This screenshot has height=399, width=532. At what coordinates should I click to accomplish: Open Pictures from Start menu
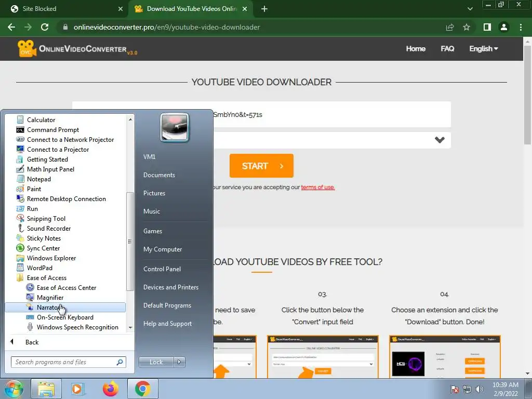154,193
